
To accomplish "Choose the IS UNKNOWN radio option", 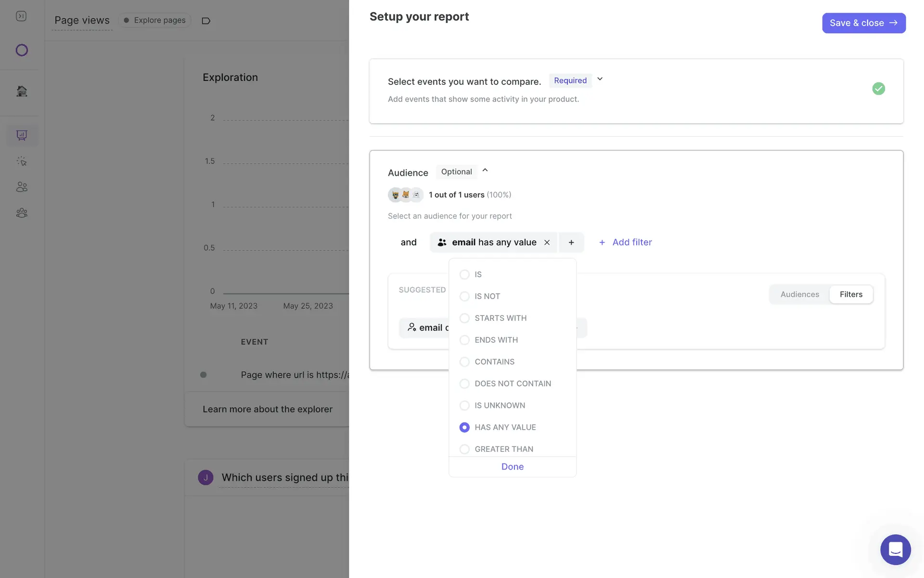I will [464, 406].
